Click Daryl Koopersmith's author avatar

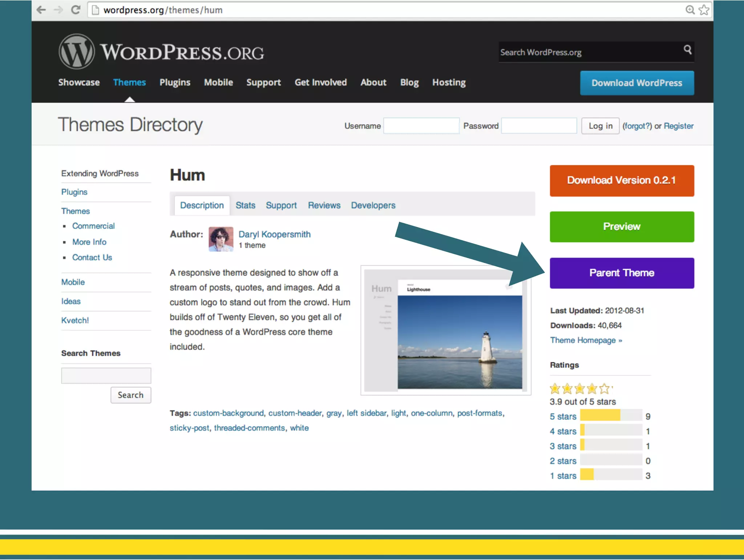point(221,239)
